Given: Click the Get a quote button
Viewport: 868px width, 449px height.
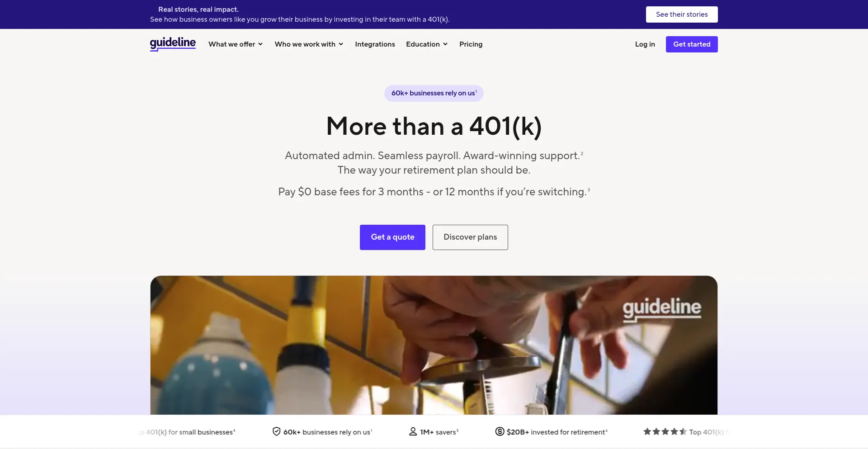Looking at the screenshot, I should 392,237.
